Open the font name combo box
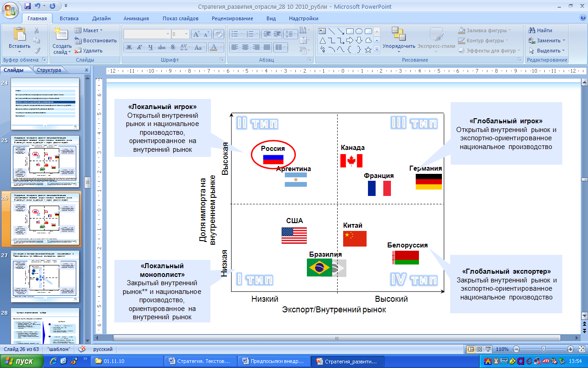Screen dimensions: 588x368 tap(147, 34)
